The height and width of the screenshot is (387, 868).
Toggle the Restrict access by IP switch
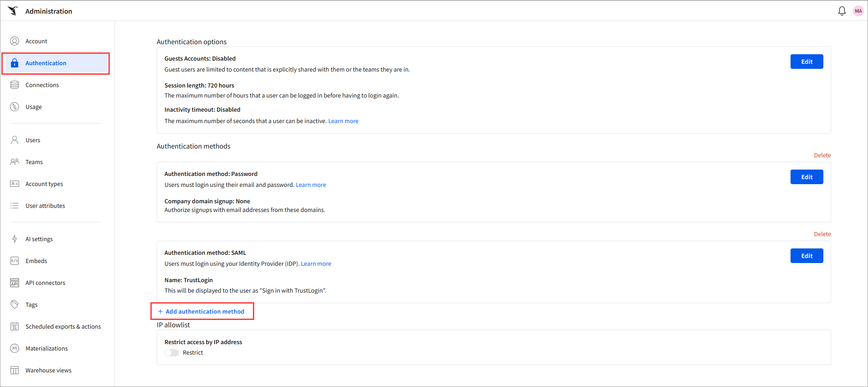point(172,353)
